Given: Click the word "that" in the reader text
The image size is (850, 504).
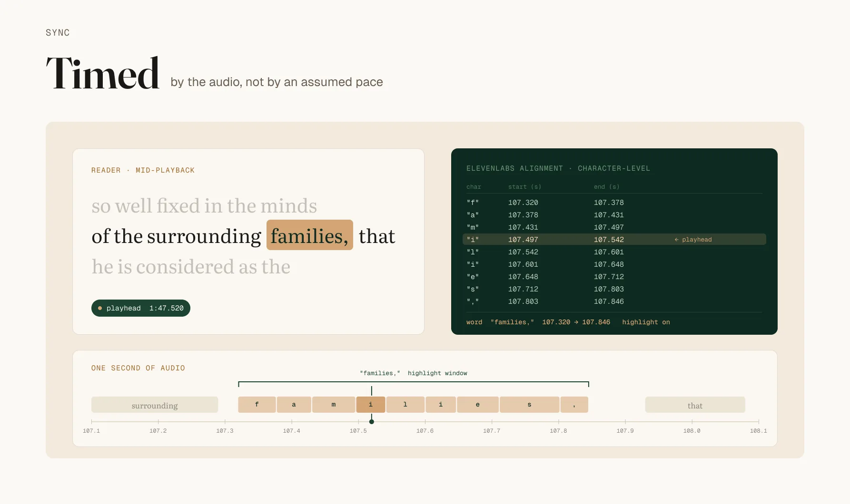Looking at the screenshot, I should coord(377,236).
